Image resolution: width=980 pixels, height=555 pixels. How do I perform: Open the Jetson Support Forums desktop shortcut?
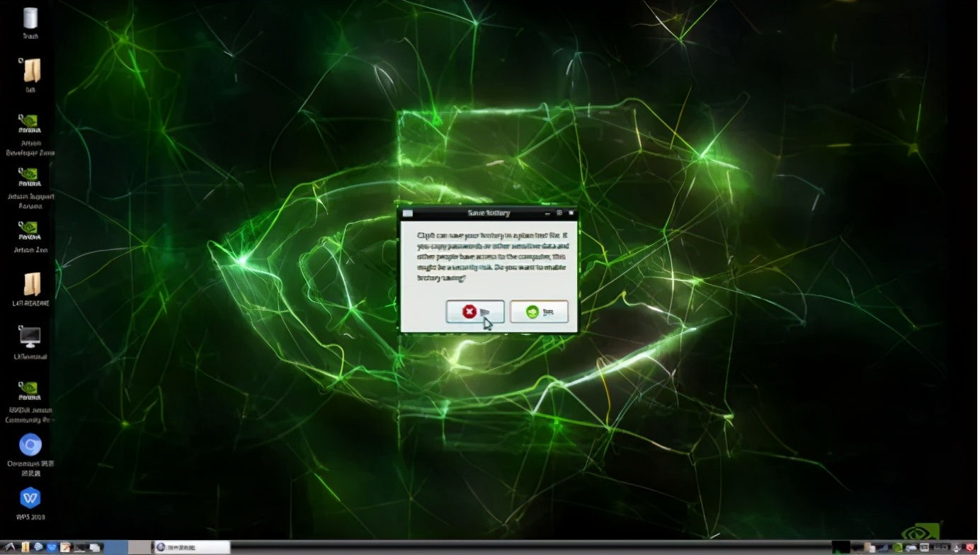[30, 177]
